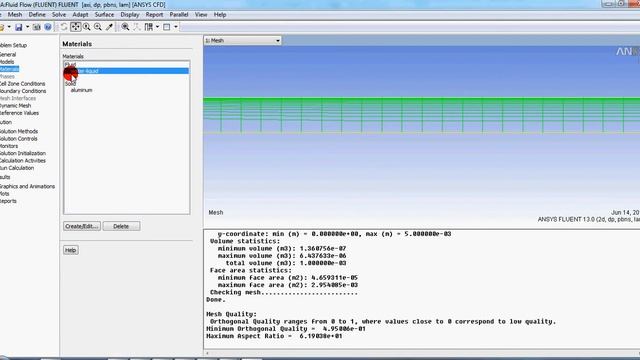Click the Solid category in Materials list
Image resolution: width=640 pixels, height=360 pixels.
[x=70, y=84]
